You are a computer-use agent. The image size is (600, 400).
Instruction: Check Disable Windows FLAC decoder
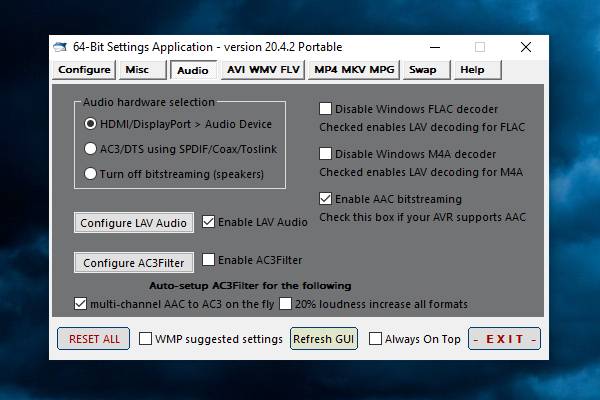click(x=326, y=109)
